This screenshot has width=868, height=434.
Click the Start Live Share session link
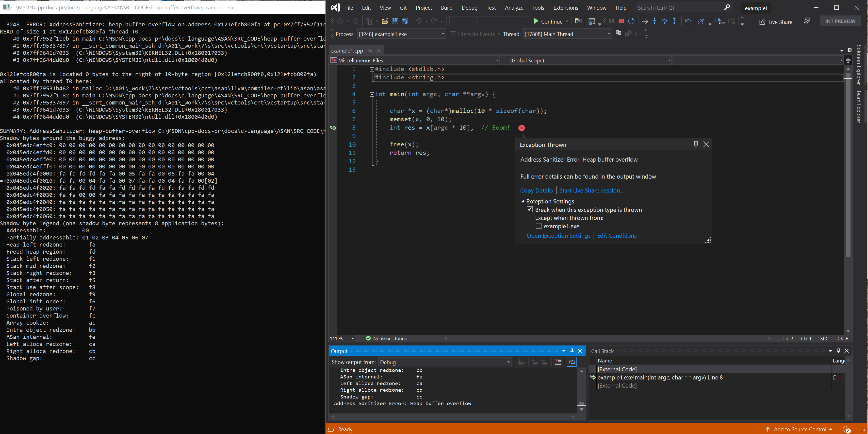tap(591, 190)
